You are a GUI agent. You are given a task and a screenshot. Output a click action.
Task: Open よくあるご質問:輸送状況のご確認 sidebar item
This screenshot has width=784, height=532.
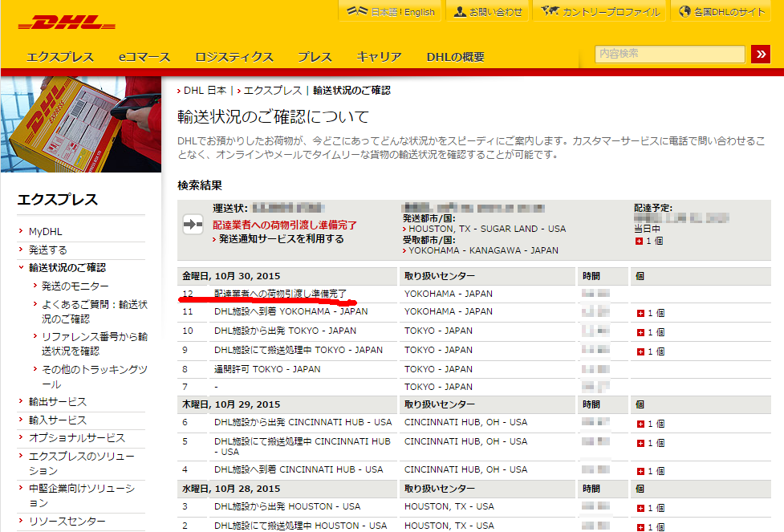click(95, 311)
